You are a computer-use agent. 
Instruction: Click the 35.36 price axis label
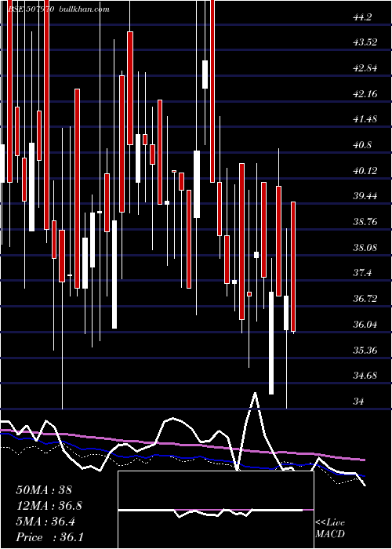click(x=365, y=350)
